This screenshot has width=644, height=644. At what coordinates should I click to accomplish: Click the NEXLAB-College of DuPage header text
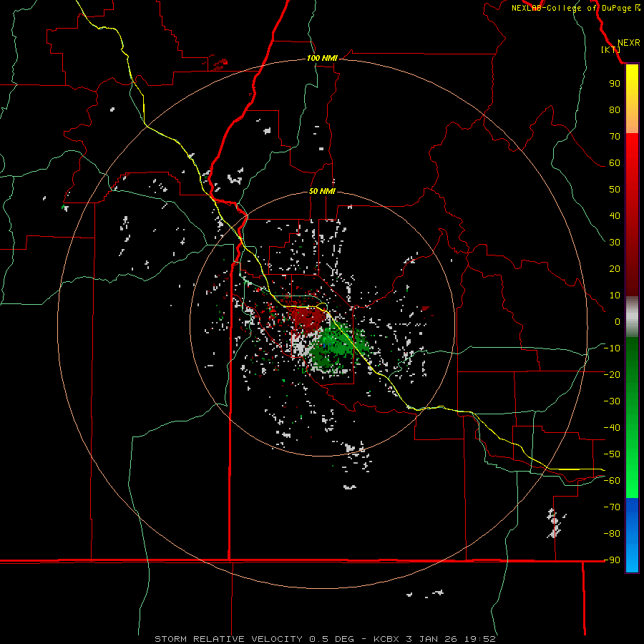click(x=571, y=8)
